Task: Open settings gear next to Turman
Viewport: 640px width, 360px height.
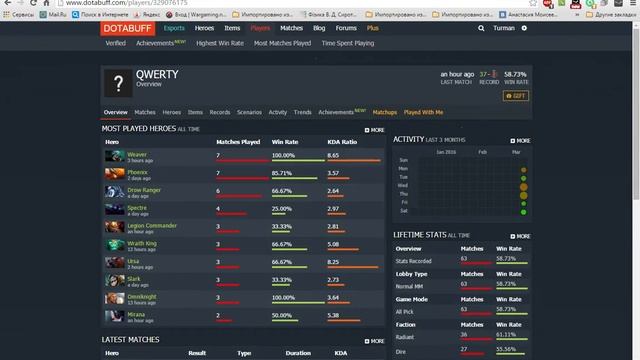Action: (x=524, y=28)
